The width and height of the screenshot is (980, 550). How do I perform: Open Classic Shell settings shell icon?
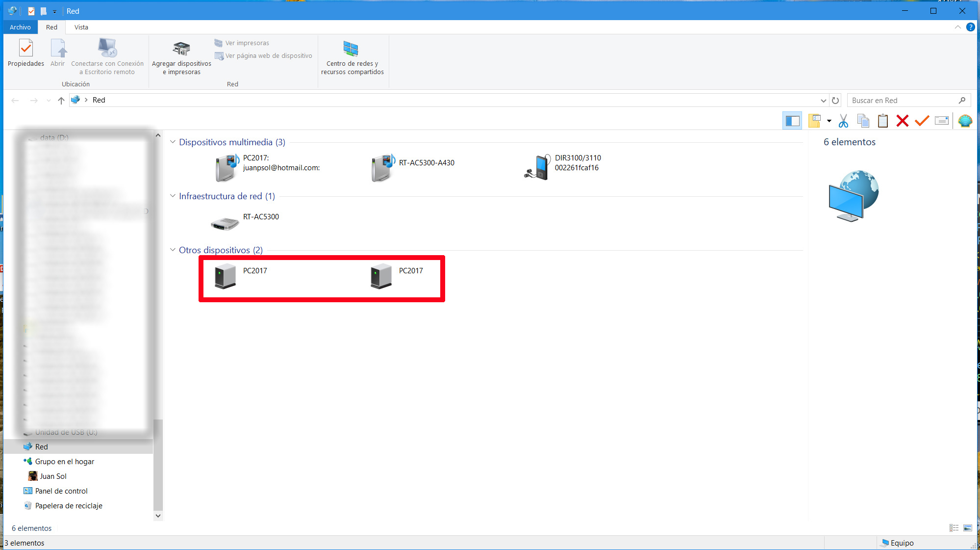pyautogui.click(x=965, y=121)
